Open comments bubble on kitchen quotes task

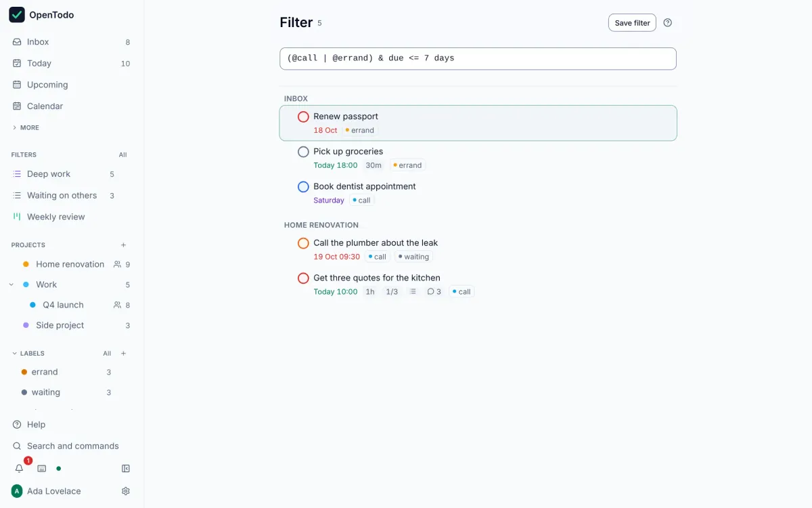434,292
